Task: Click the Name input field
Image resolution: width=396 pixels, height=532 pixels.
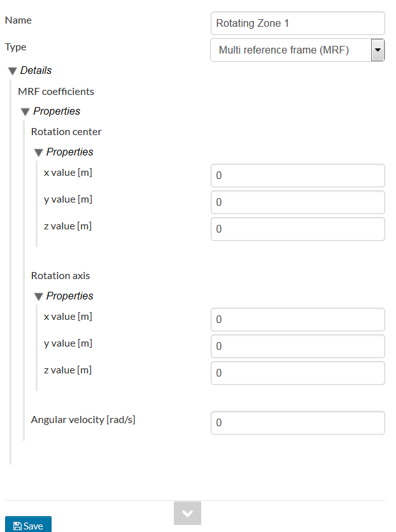Action: tap(297, 24)
